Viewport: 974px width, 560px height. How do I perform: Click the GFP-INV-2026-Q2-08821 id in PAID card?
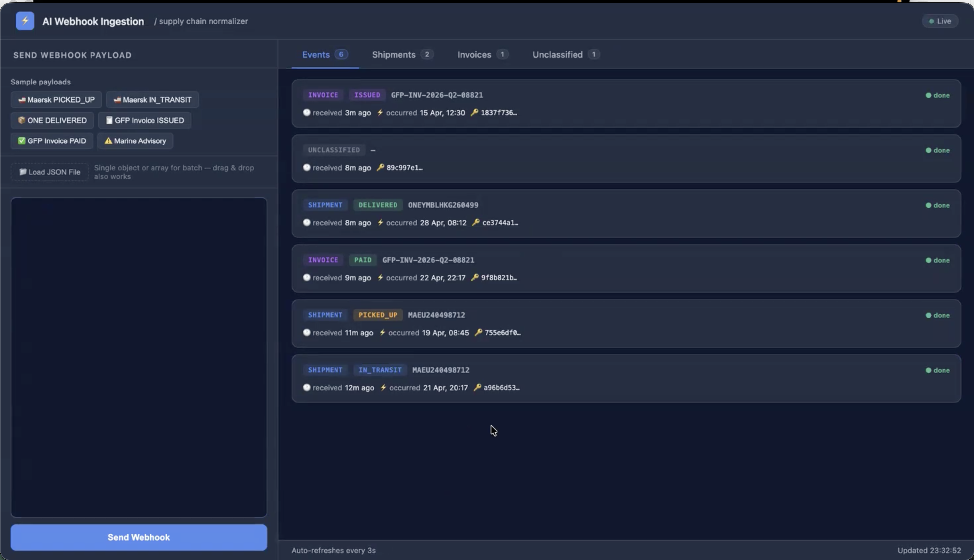[x=428, y=260]
